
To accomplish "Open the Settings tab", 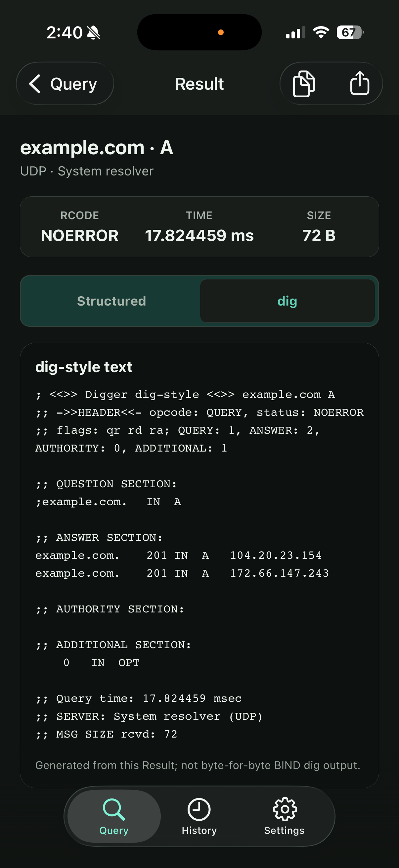I will (x=285, y=816).
